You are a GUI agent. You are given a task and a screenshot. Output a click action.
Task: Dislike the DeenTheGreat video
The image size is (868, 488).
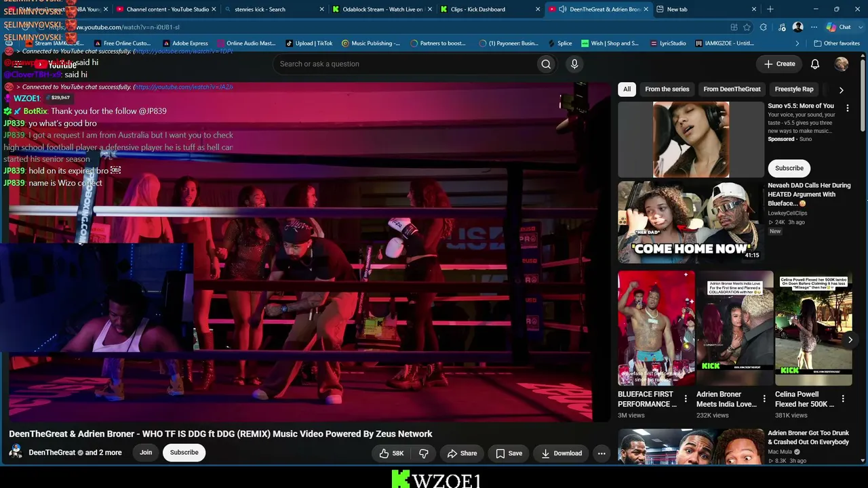coord(424,453)
